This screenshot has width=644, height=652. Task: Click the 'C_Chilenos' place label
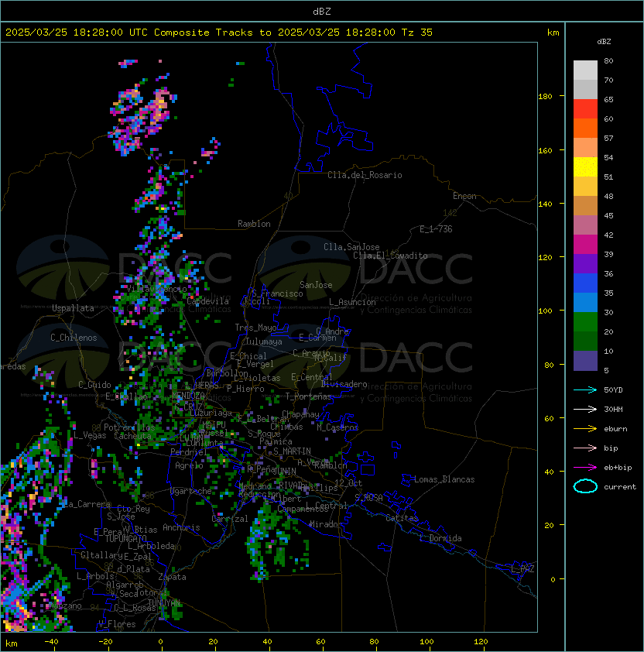pos(74,338)
